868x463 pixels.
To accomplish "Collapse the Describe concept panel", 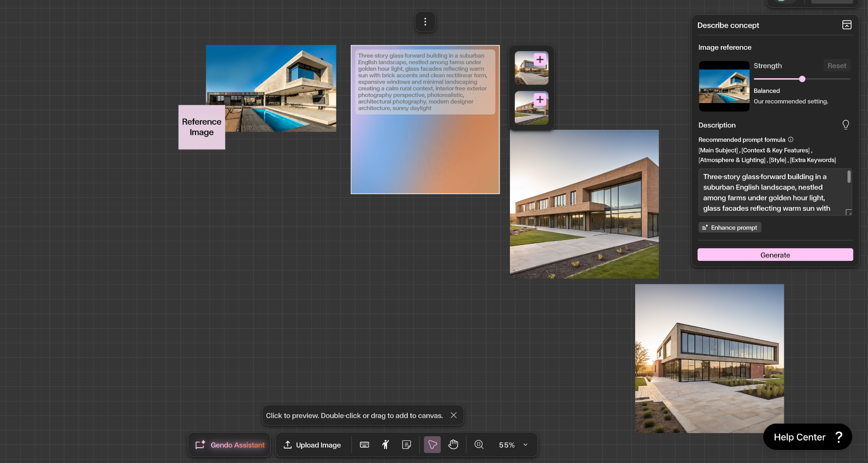I will click(x=846, y=25).
